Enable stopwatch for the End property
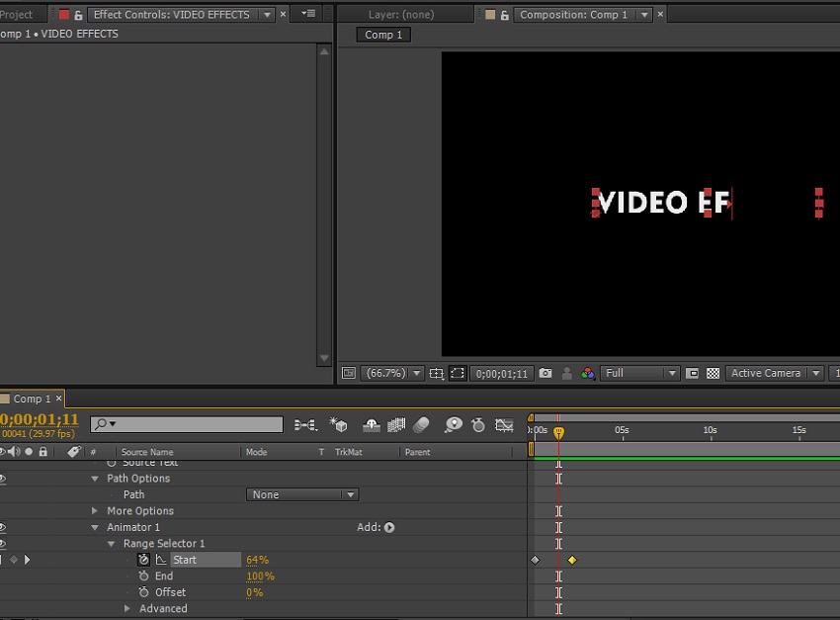 (143, 576)
